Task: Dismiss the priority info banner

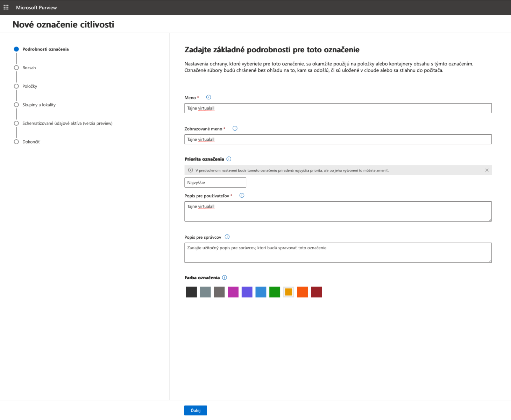Action: pyautogui.click(x=487, y=170)
